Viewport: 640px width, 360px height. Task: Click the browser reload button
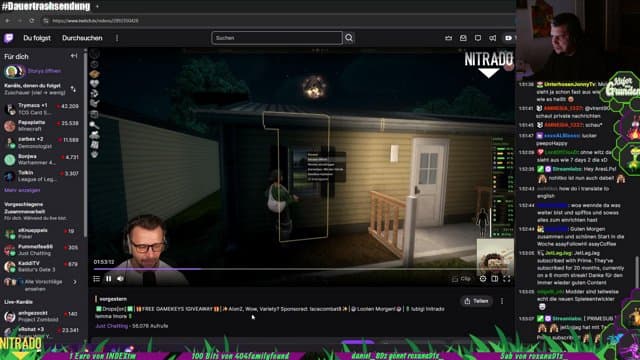click(32, 20)
